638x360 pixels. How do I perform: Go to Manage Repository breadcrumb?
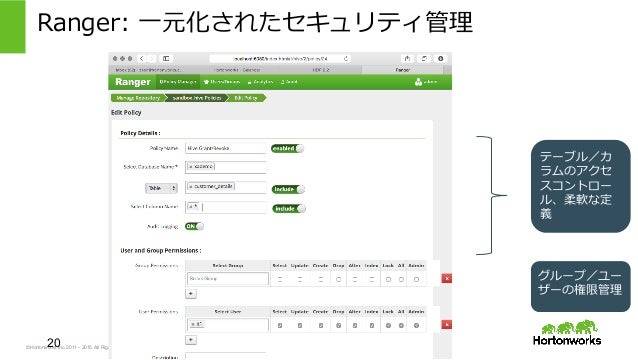138,98
